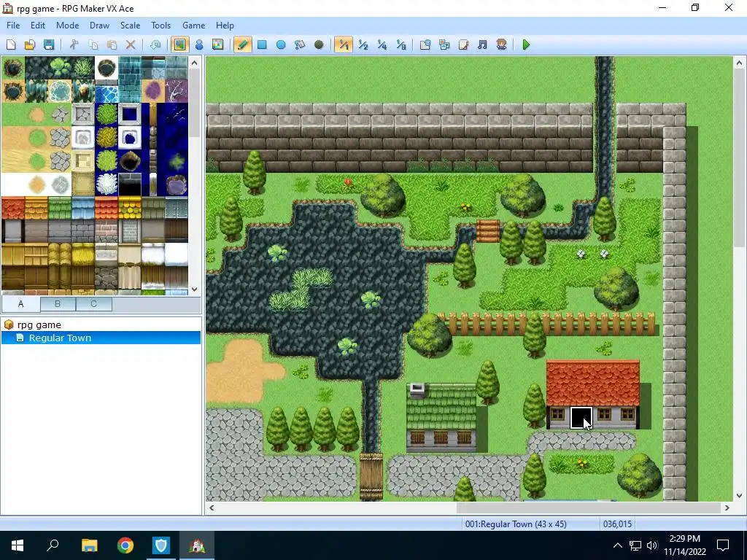Set map scale to 1/8
The height and width of the screenshot is (560, 747).
(401, 44)
